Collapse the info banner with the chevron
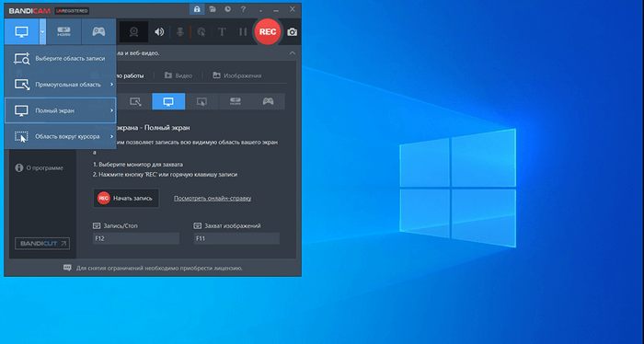 [292, 53]
